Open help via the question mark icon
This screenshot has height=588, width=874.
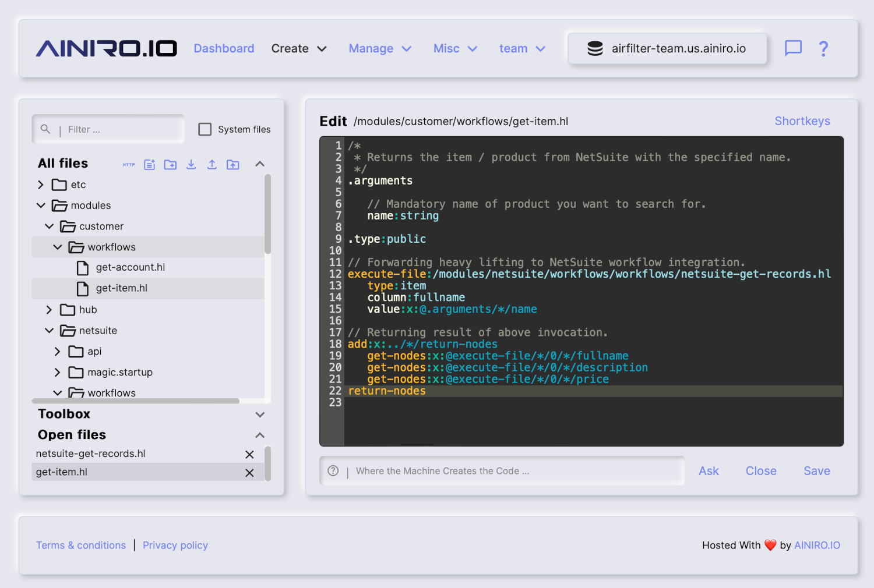(x=823, y=48)
